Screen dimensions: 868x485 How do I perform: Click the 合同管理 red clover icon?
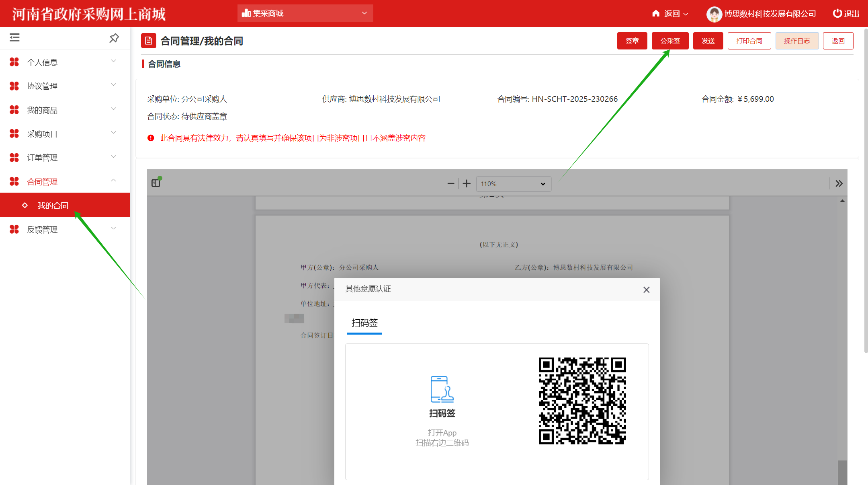coord(14,181)
